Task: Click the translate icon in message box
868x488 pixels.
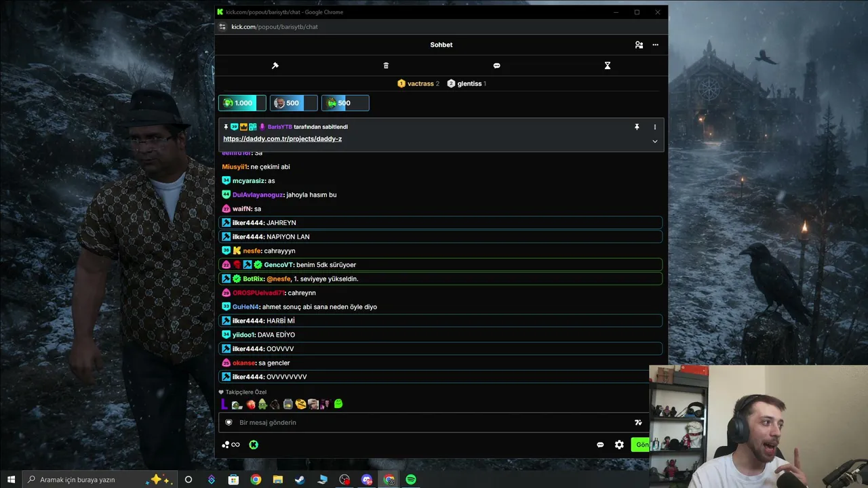Action: 638,422
